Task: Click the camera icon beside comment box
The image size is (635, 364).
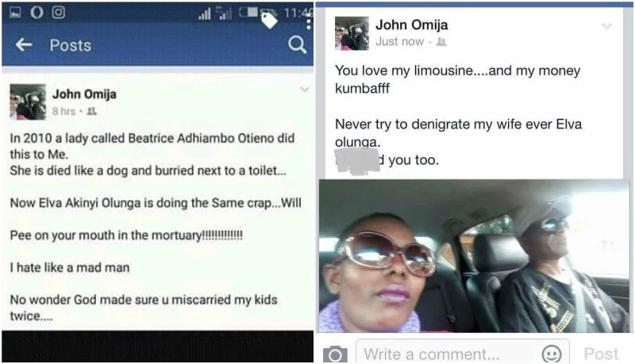Action: tap(335, 354)
